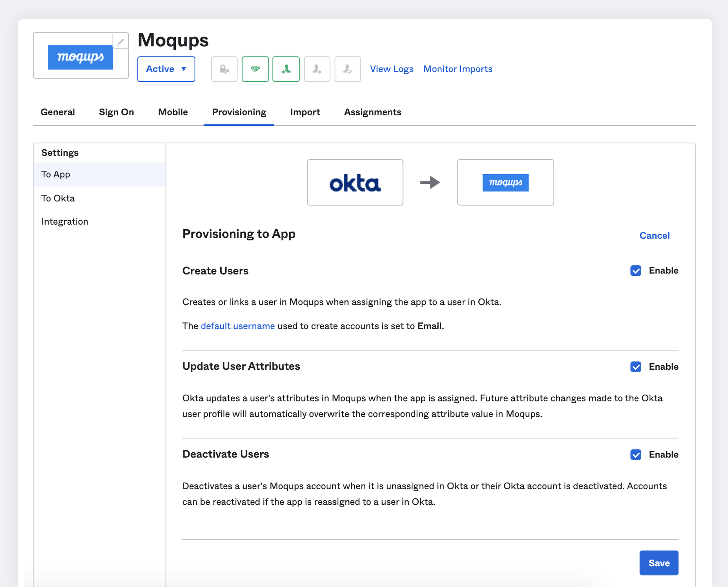Click the pencil edit logo icon
The height and width of the screenshot is (587, 728).
click(121, 41)
